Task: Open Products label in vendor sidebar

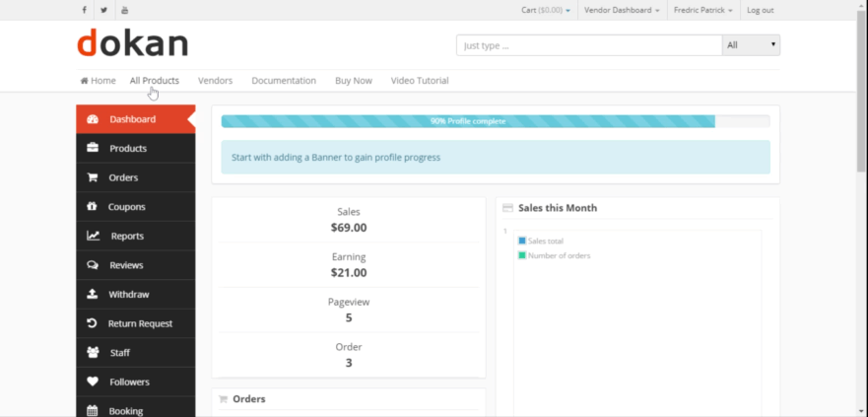Action: 128,149
